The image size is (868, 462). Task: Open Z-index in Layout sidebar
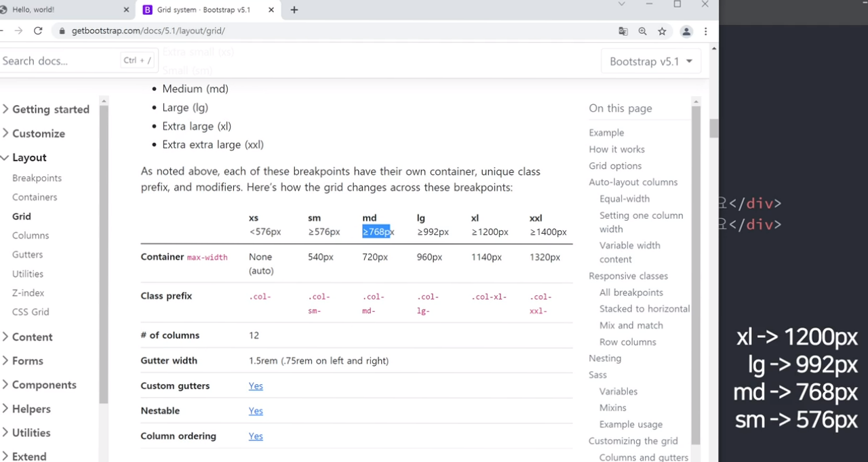pyautogui.click(x=28, y=293)
